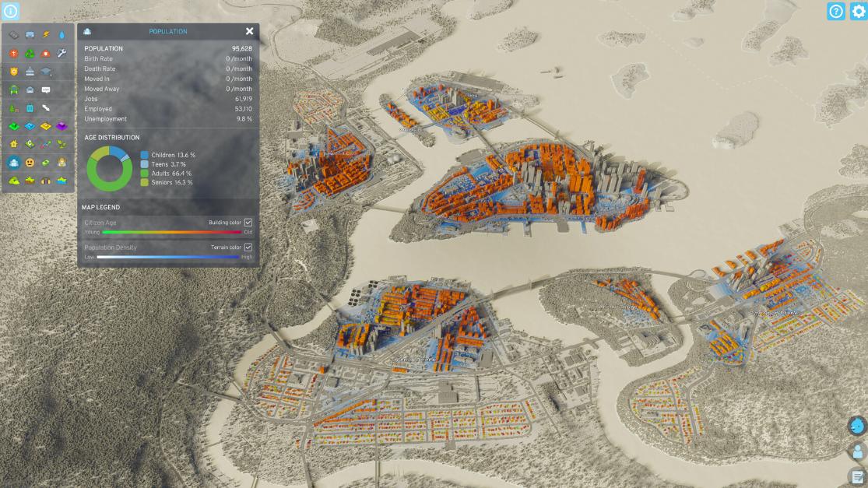Select the highlighted Population info view icon
Image resolution: width=868 pixels, height=488 pixels.
[14, 163]
